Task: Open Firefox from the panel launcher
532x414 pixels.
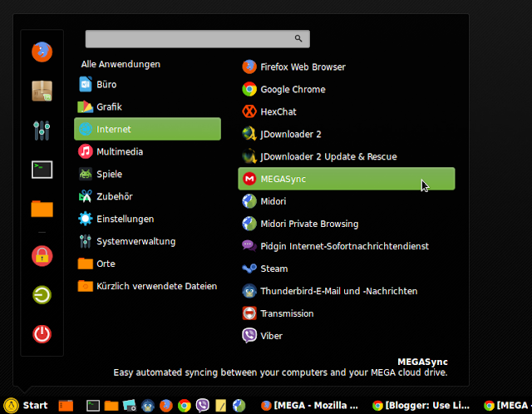Action: (x=166, y=406)
